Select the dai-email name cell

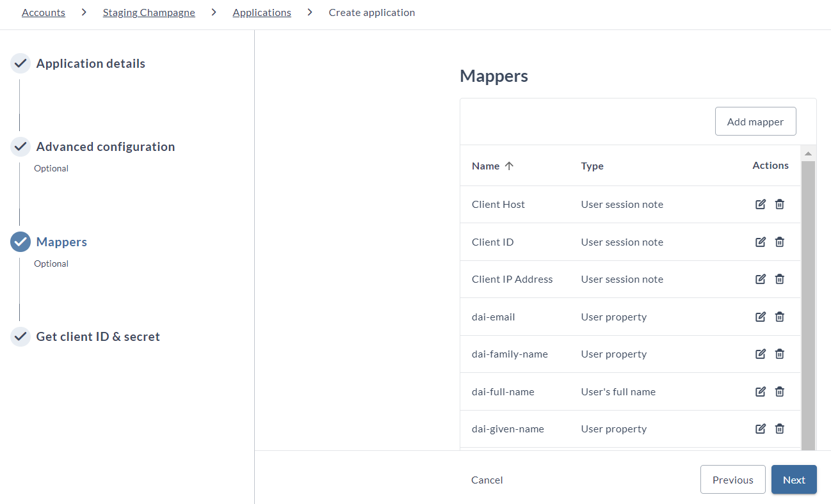pos(493,317)
